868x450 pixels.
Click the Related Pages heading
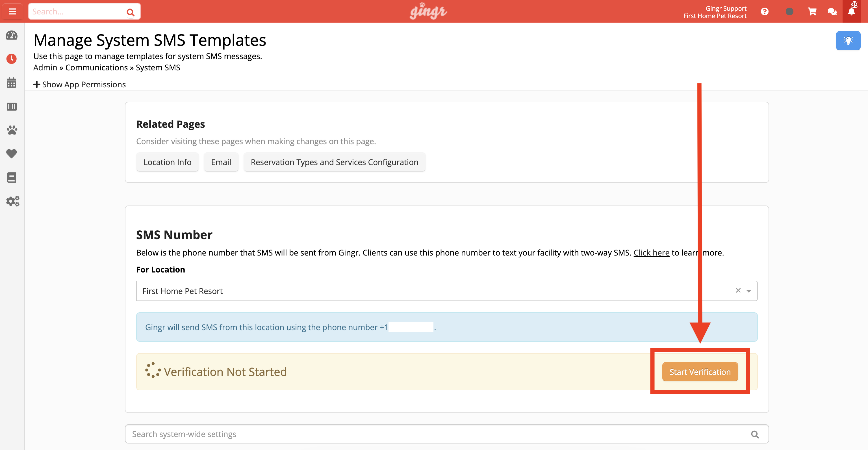[x=170, y=124]
